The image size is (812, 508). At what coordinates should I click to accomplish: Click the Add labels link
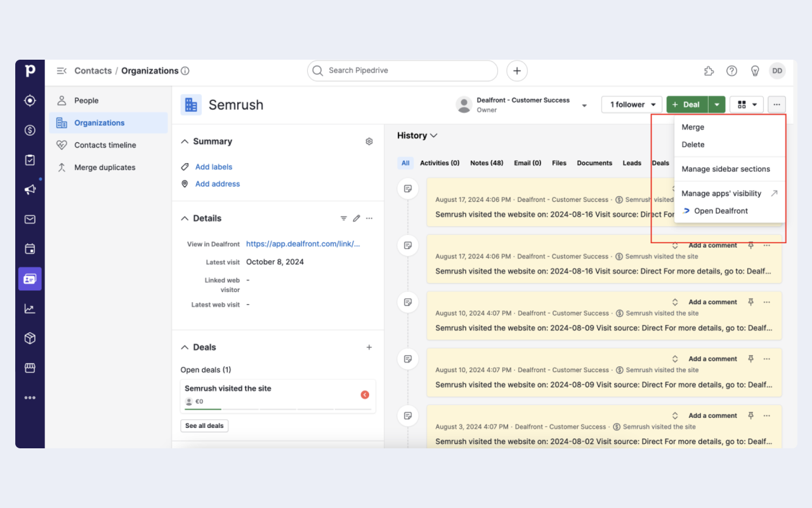tap(214, 167)
